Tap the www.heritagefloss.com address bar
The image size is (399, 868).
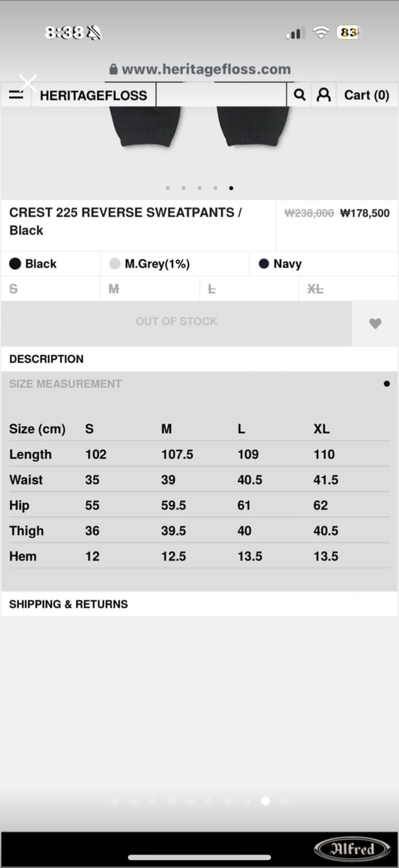coord(206,69)
